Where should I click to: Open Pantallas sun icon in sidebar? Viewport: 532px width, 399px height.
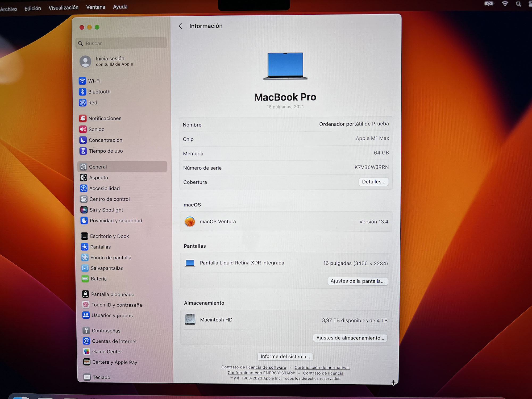(x=85, y=247)
